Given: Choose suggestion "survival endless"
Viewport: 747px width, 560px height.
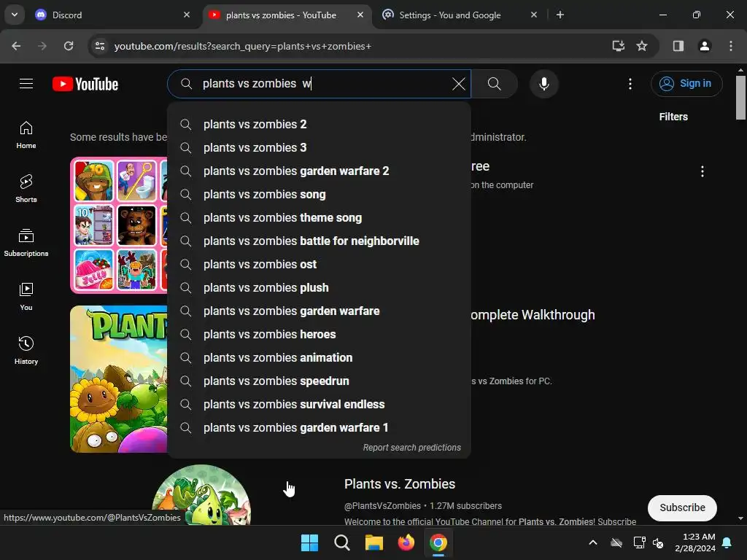Looking at the screenshot, I should click(x=320, y=404).
